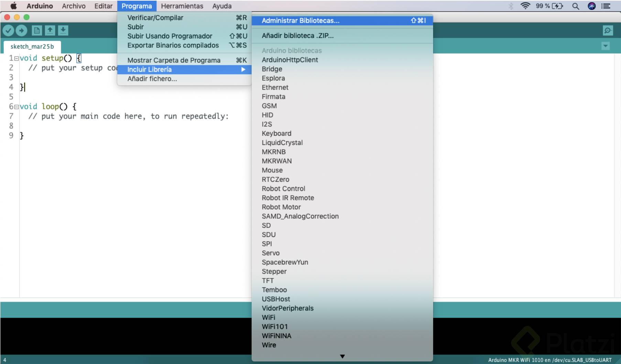Click the Wi-Fi status icon
Image resolution: width=621 pixels, height=364 pixels.
click(x=525, y=6)
